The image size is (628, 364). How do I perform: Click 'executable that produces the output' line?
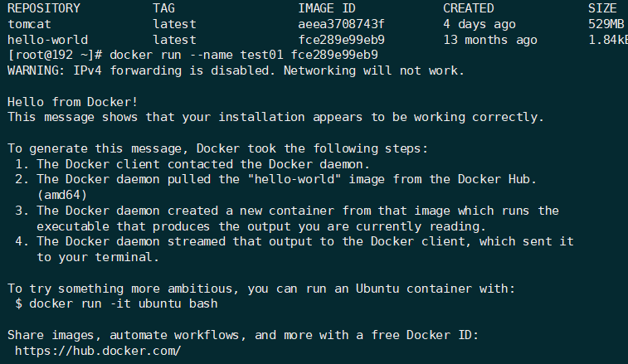tap(261, 226)
